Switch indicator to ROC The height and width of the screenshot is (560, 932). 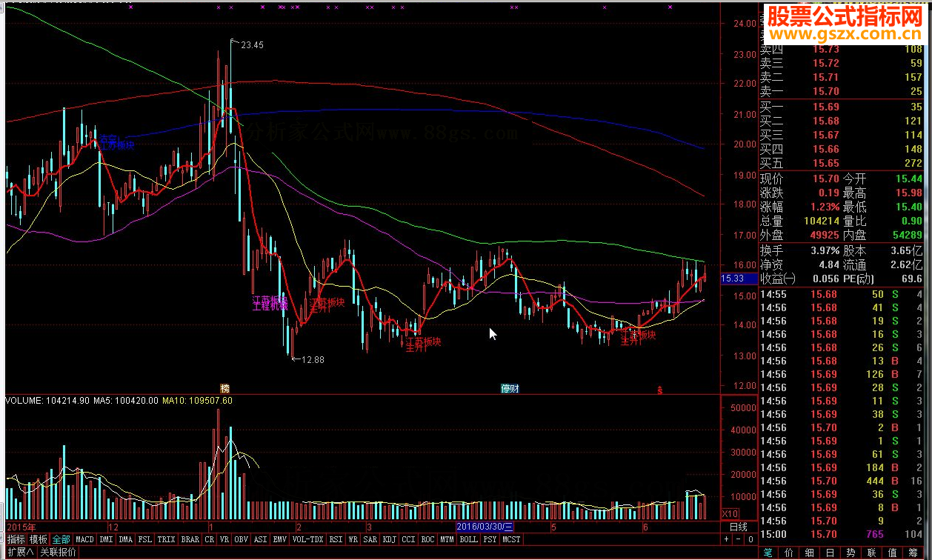click(x=428, y=539)
